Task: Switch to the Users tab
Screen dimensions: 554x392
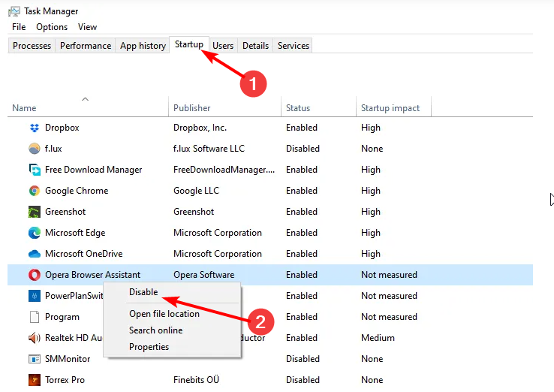Action: [x=223, y=46]
